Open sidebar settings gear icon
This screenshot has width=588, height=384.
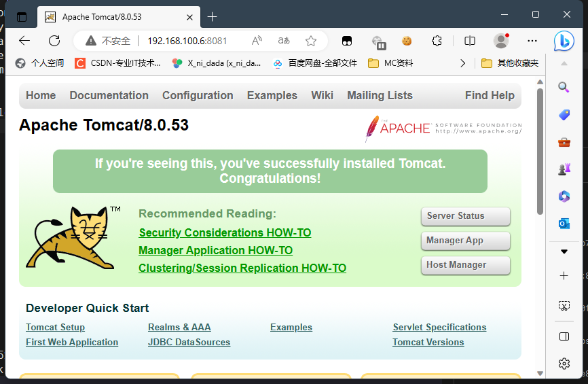click(x=564, y=364)
